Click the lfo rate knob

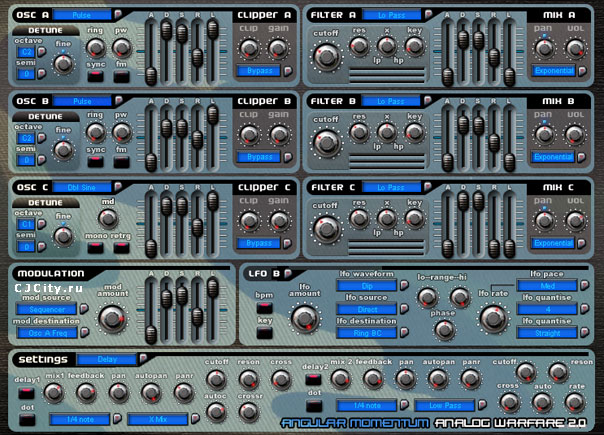493,318
